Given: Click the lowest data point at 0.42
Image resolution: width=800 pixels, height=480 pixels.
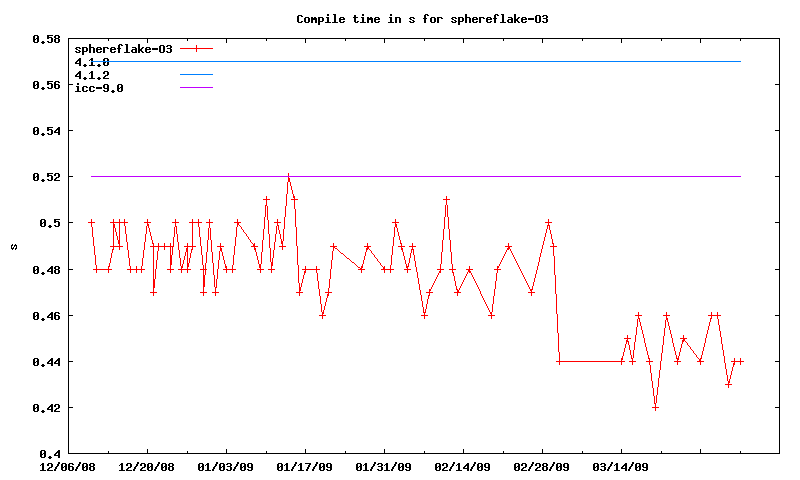Looking at the screenshot, I should [x=655, y=407].
